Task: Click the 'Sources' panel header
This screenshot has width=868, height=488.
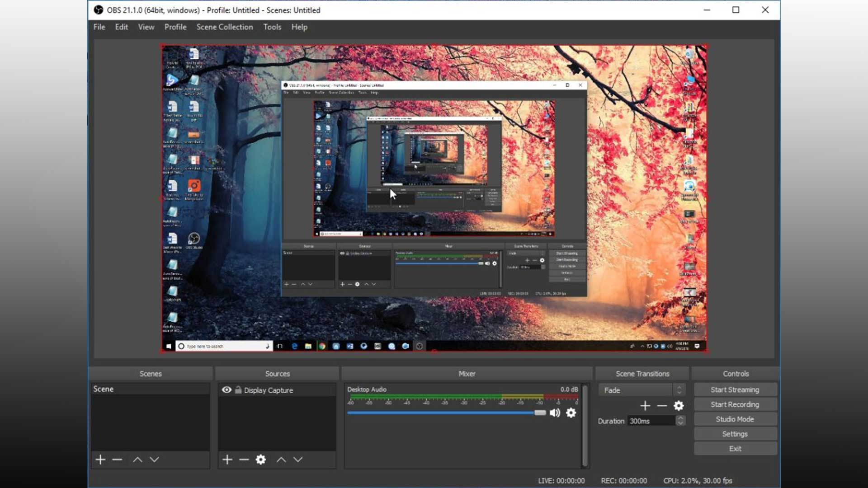Action: pyautogui.click(x=278, y=374)
